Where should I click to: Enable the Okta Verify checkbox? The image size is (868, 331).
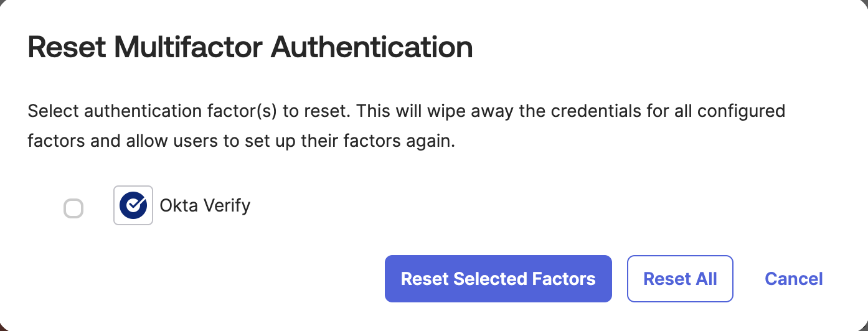(73, 208)
